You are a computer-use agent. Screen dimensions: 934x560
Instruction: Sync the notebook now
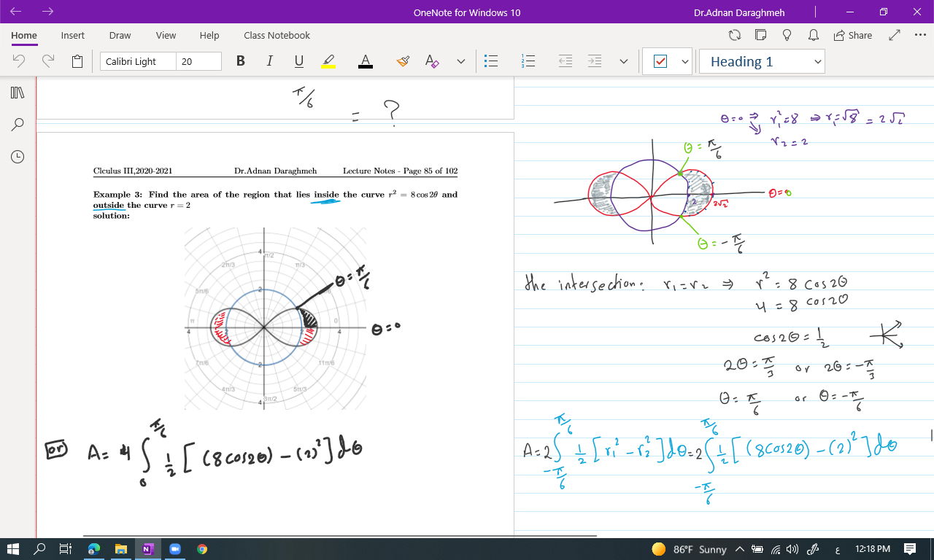[x=735, y=35]
